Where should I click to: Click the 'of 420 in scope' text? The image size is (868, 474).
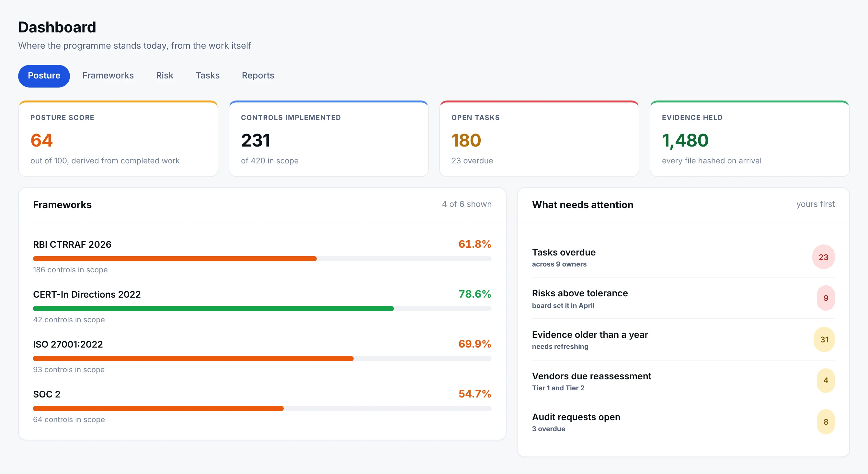pyautogui.click(x=269, y=161)
